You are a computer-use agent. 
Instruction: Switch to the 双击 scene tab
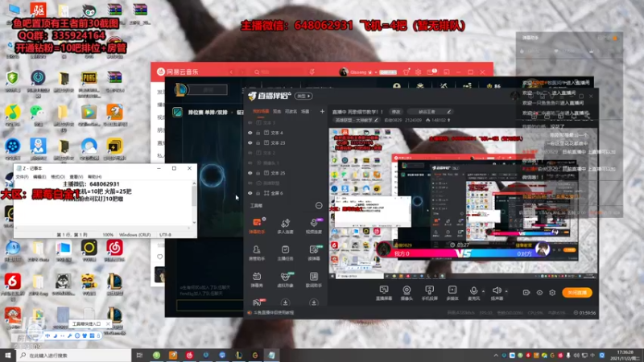277,111
